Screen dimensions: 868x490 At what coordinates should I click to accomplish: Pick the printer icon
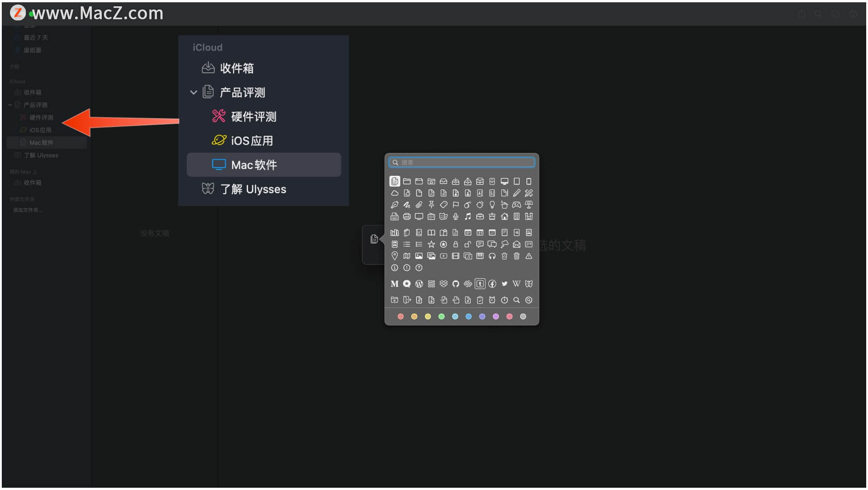(x=407, y=217)
